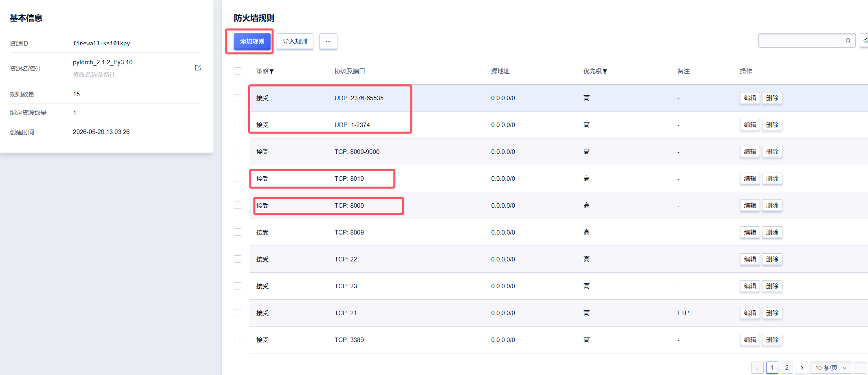Edit the TCP: 23 rule
Image resolution: width=868 pixels, height=375 pixels.
750,286
